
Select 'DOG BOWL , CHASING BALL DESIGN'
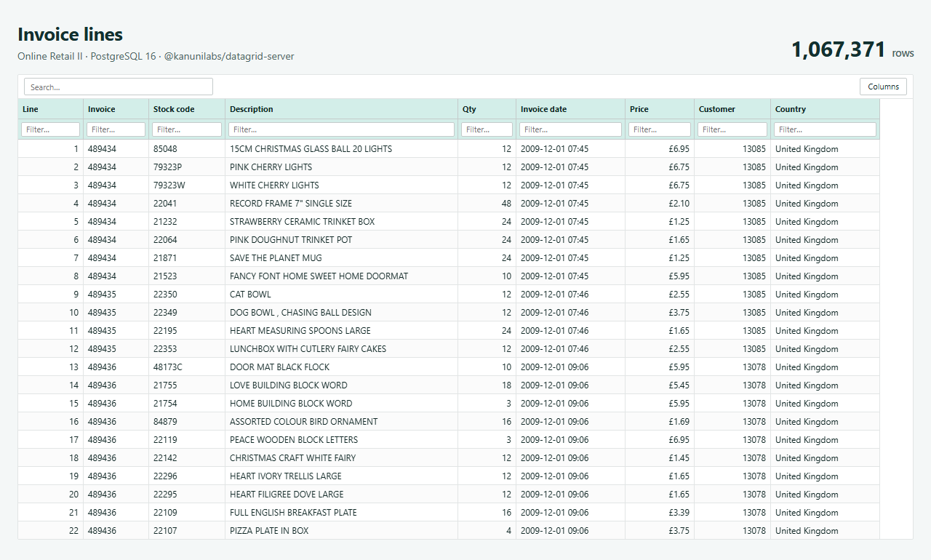tap(342, 313)
